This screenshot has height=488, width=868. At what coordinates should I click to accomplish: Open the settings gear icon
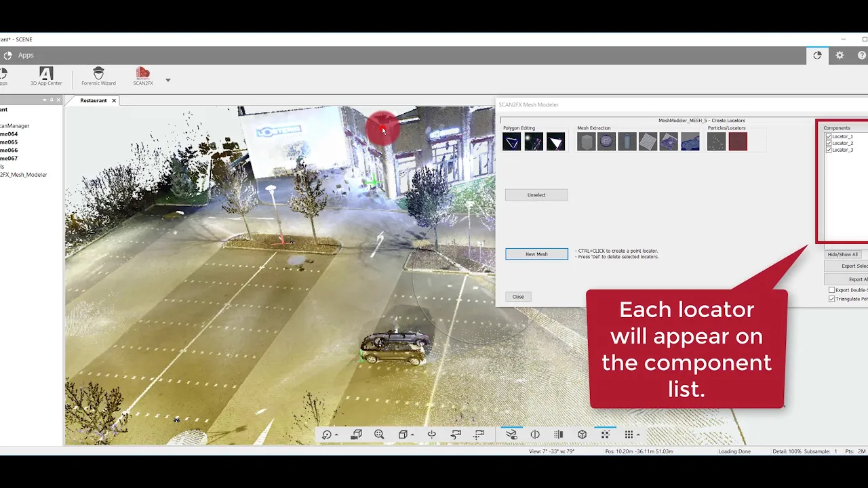coord(840,56)
